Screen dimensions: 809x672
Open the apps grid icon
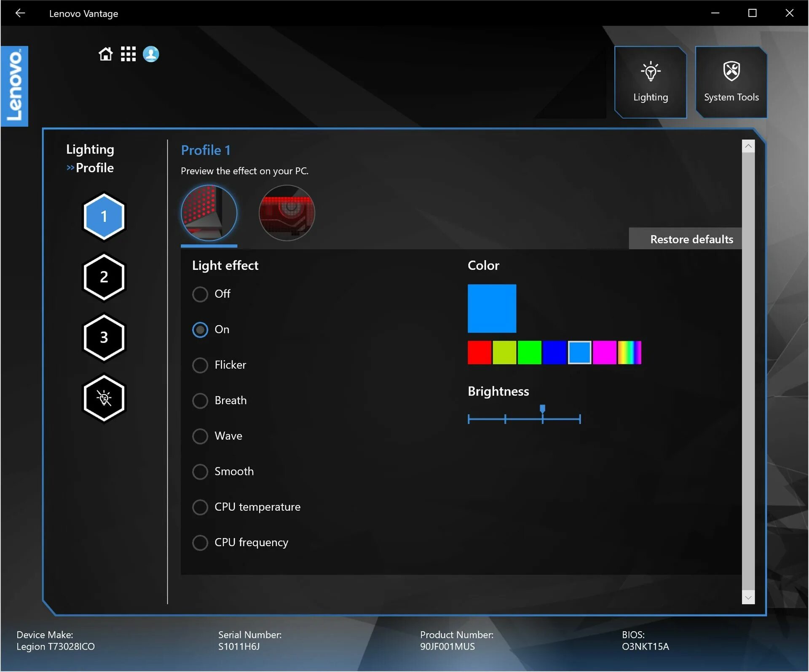tap(128, 54)
